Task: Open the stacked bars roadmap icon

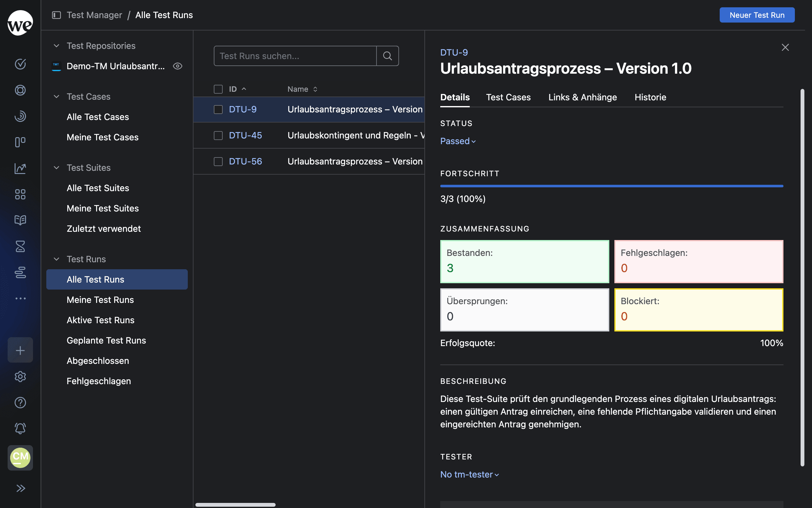Action: click(20, 272)
